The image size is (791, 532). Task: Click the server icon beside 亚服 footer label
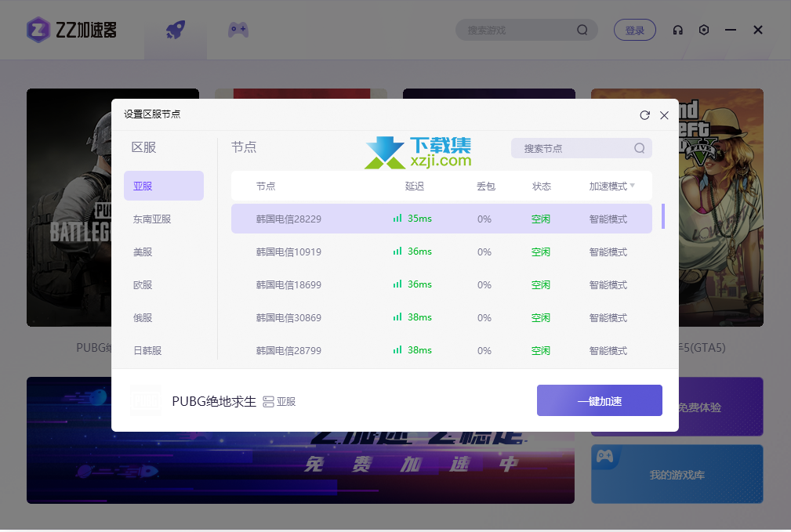point(268,402)
